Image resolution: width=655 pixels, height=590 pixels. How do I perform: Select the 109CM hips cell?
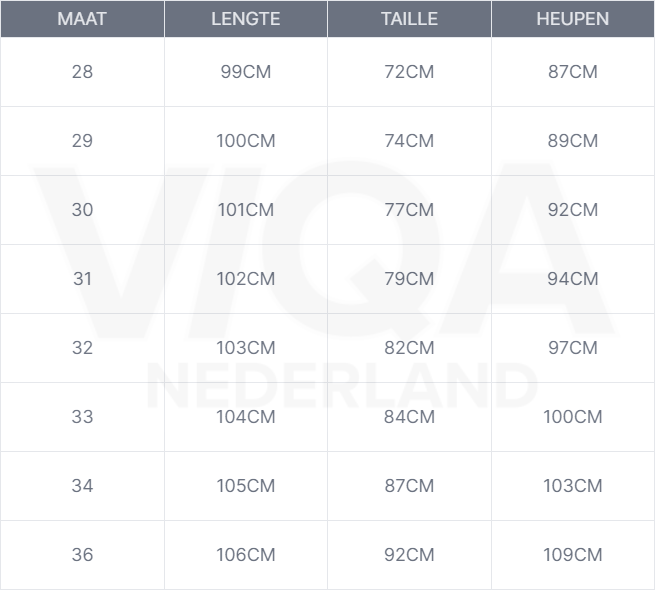click(572, 555)
